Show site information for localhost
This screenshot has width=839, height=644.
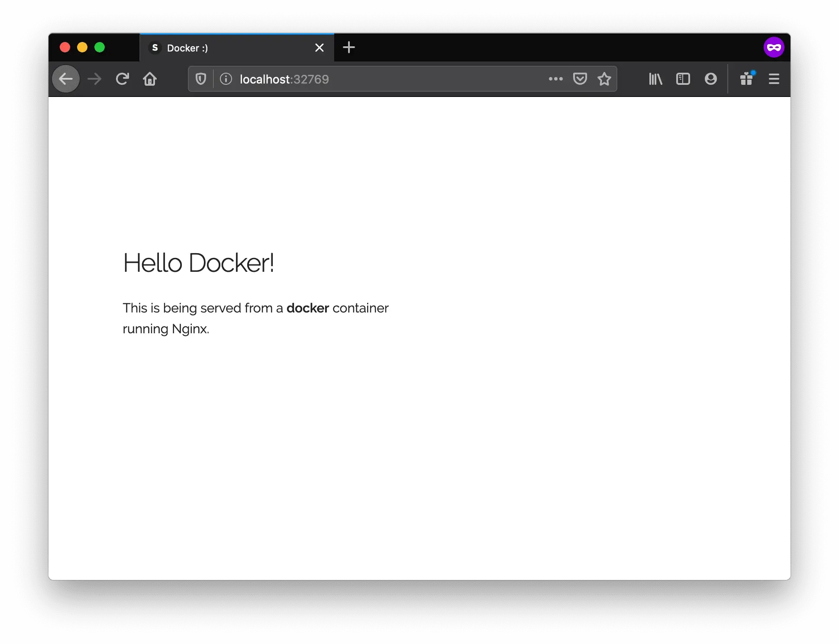226,79
